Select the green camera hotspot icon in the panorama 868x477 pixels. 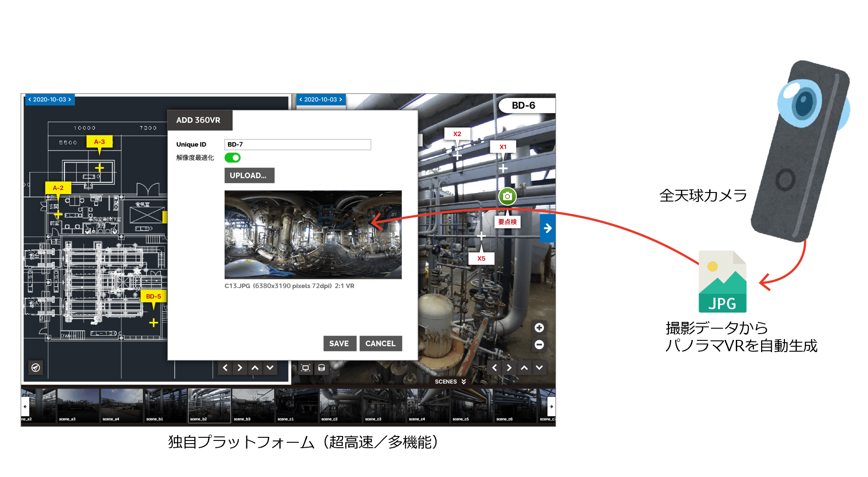point(507,196)
